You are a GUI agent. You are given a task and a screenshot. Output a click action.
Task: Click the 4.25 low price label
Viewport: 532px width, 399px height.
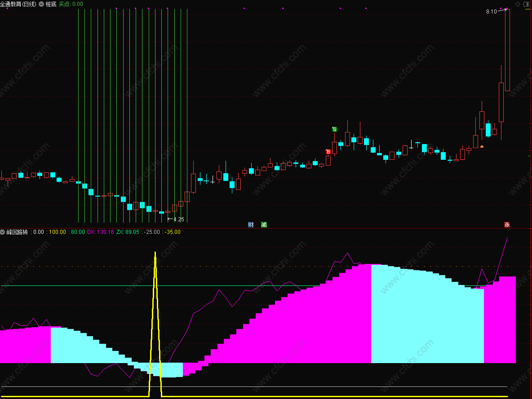178,219
